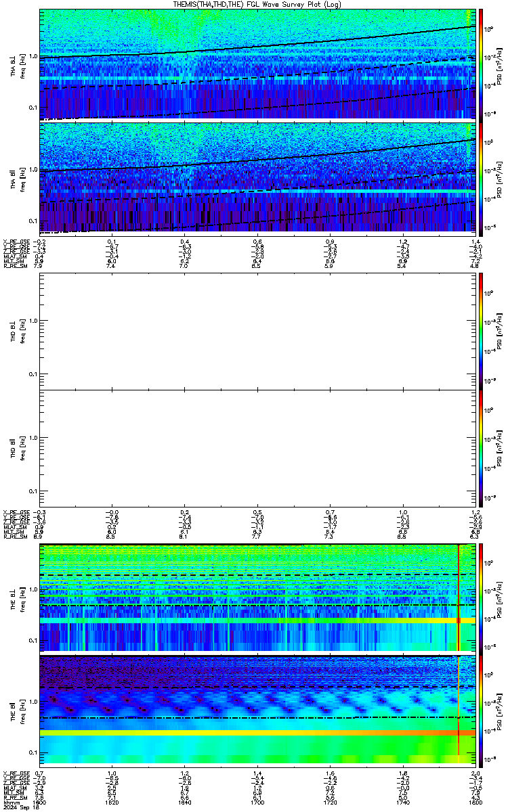The width and height of the screenshot is (508, 812).
Task: Click the 1640 time tick label
Action: [x=185, y=803]
